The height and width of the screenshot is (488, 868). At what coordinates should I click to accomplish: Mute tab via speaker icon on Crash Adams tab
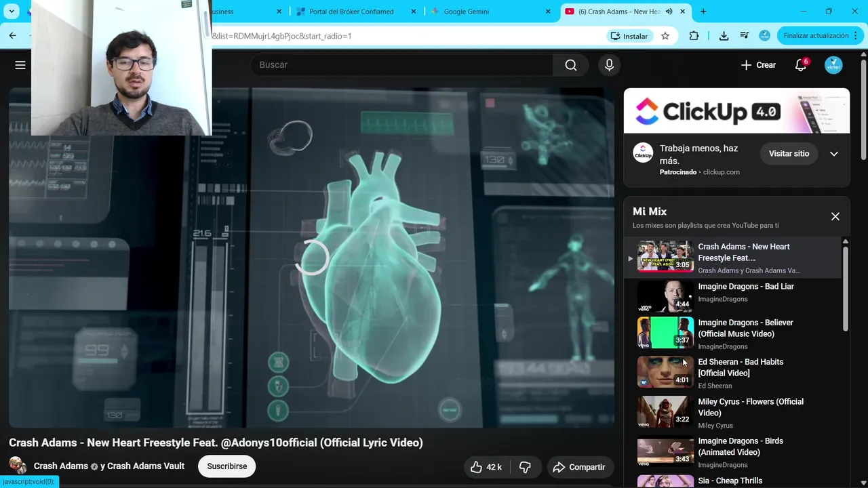pos(669,12)
